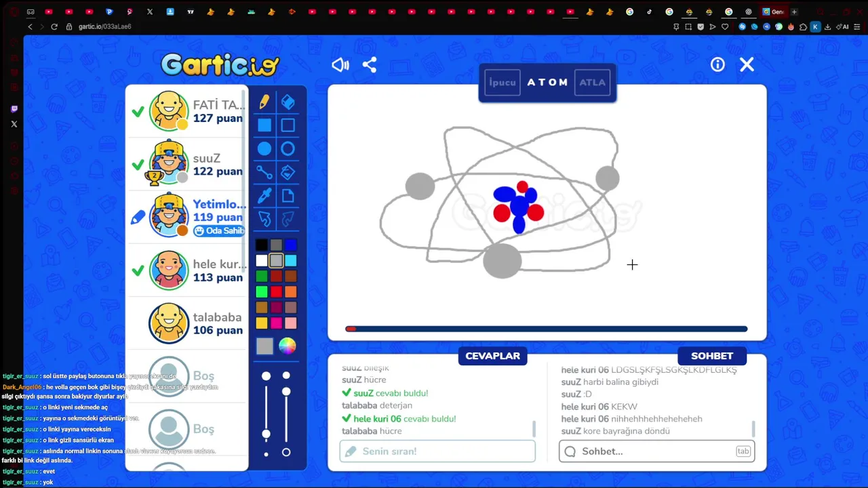Screen dimensions: 868x488
Task: Pick the bright green color swatch
Action: tap(262, 292)
